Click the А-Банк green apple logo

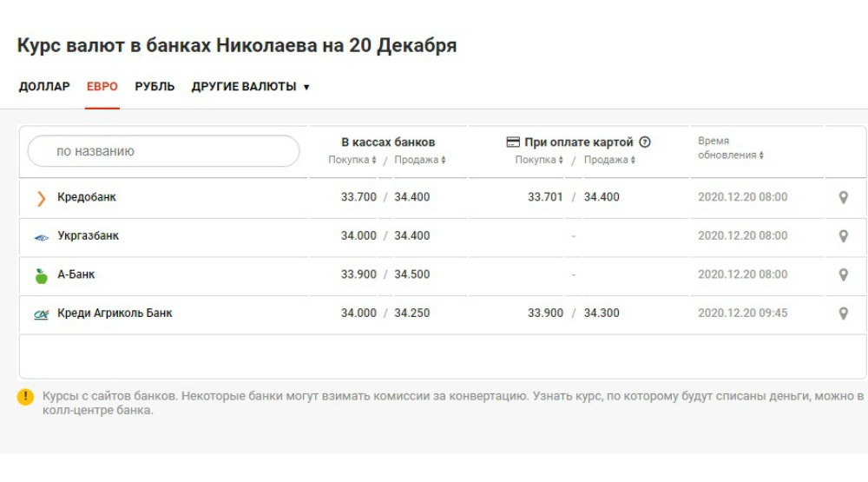pyautogui.click(x=41, y=275)
